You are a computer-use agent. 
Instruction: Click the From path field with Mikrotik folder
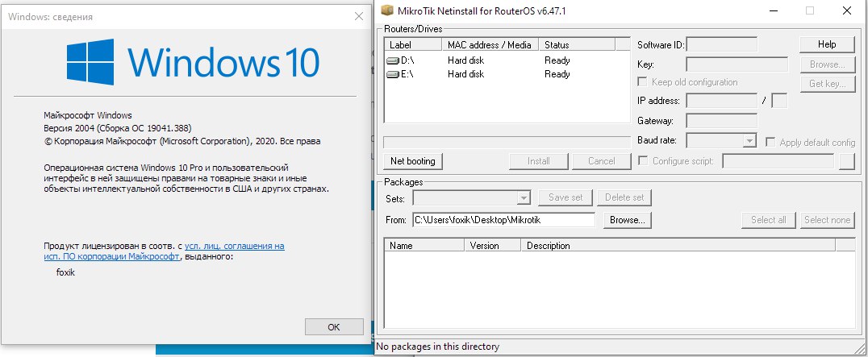click(x=503, y=220)
